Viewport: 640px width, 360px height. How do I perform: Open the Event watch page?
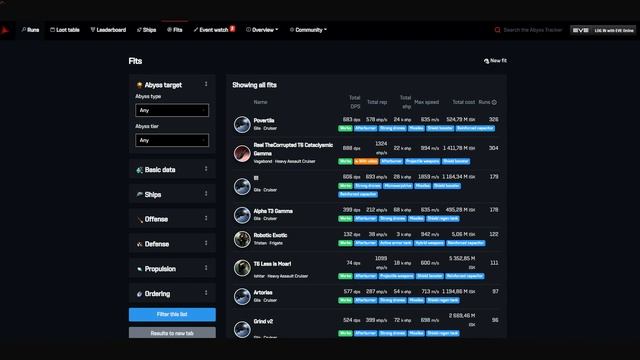pyautogui.click(x=211, y=30)
